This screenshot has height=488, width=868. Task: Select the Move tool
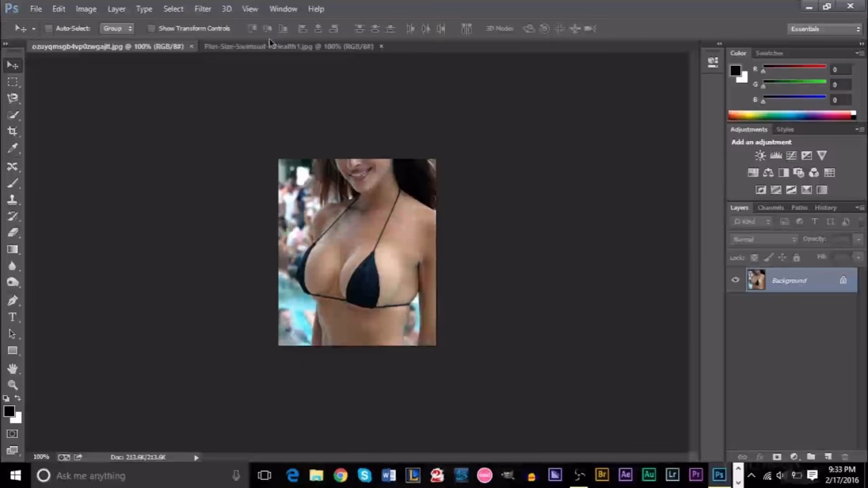[x=13, y=64]
